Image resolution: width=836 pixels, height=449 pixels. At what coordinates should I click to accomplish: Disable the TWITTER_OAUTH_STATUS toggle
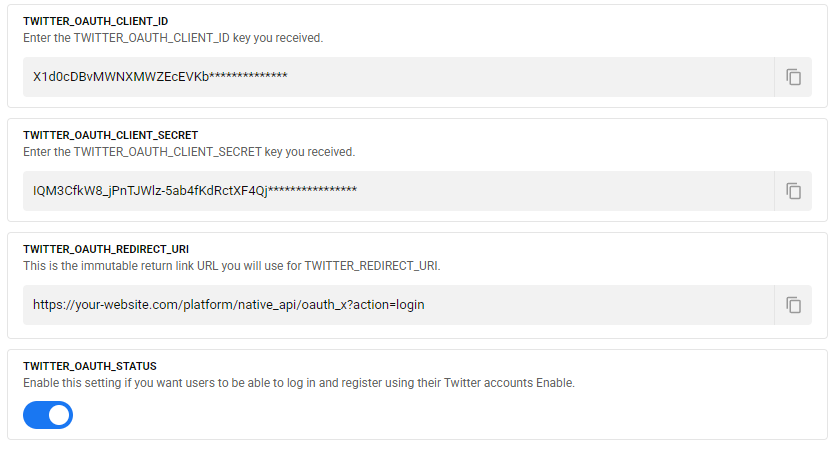(48, 415)
